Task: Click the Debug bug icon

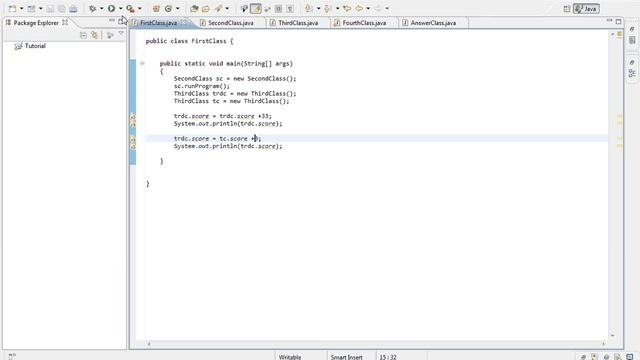Action: (93, 8)
